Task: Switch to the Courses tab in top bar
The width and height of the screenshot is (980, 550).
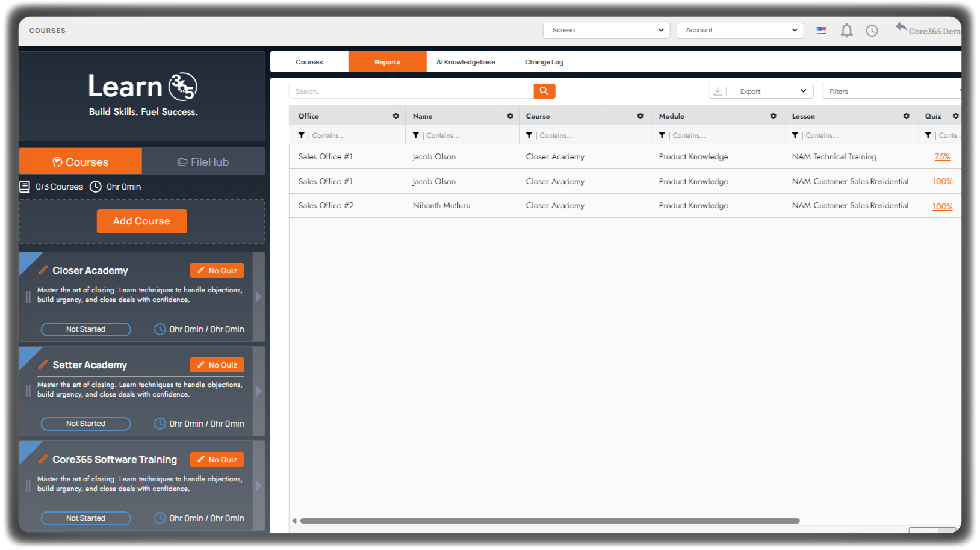Action: pyautogui.click(x=309, y=62)
